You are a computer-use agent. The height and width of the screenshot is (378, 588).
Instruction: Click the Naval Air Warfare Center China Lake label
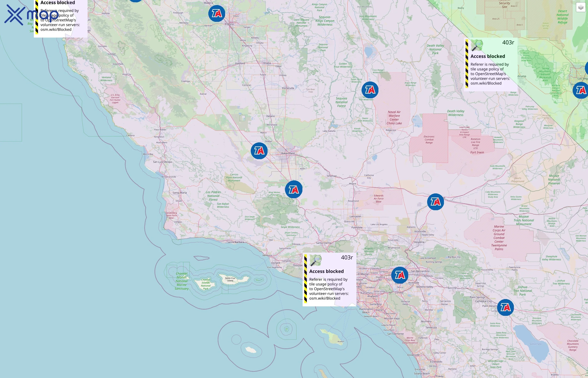[x=394, y=118]
